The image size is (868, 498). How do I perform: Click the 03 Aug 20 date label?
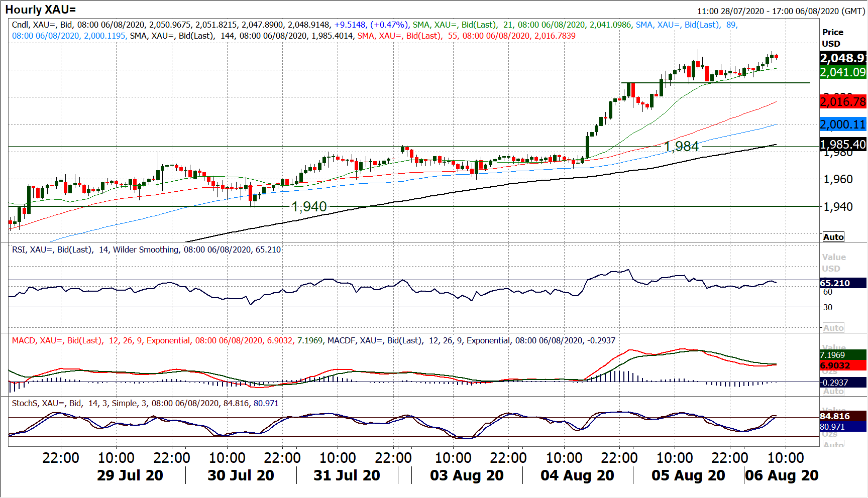467,475
